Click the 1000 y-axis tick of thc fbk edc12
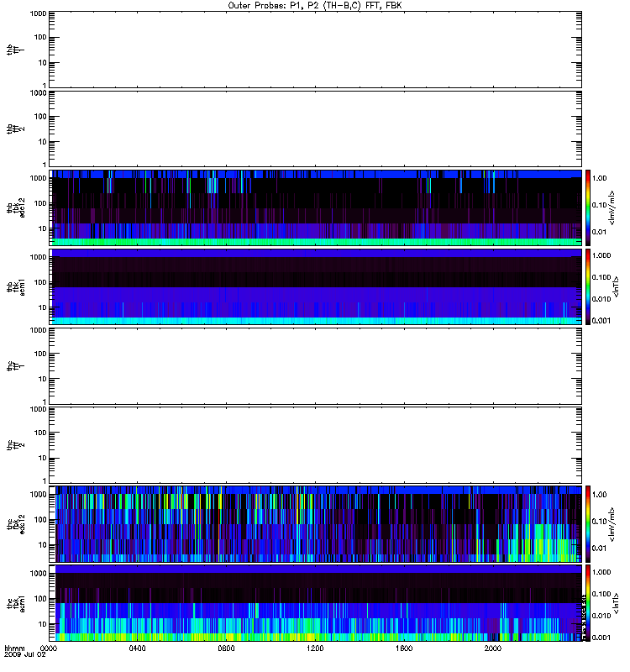 (38, 494)
